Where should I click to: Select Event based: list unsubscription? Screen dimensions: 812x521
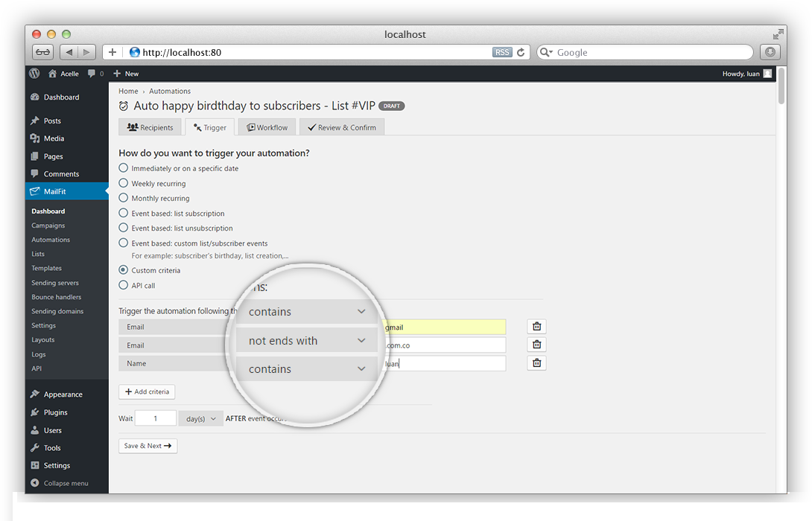123,228
